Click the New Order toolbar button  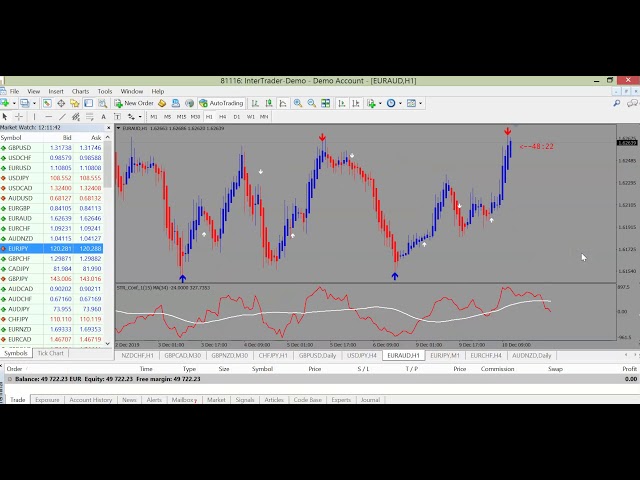point(135,103)
